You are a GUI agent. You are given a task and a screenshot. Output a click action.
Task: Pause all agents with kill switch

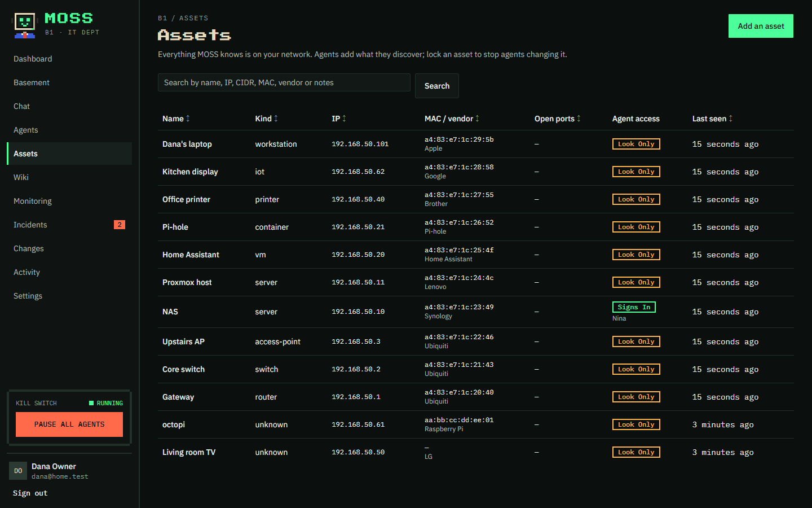tap(69, 424)
